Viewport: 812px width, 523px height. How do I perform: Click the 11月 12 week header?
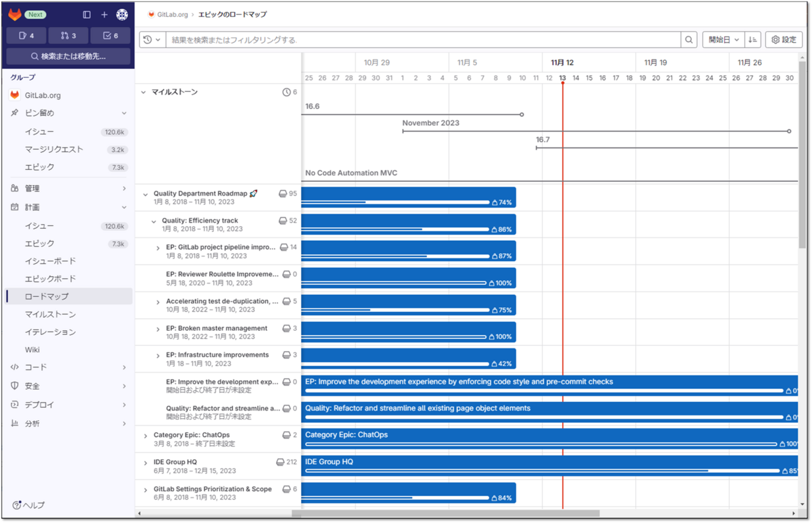coord(562,62)
